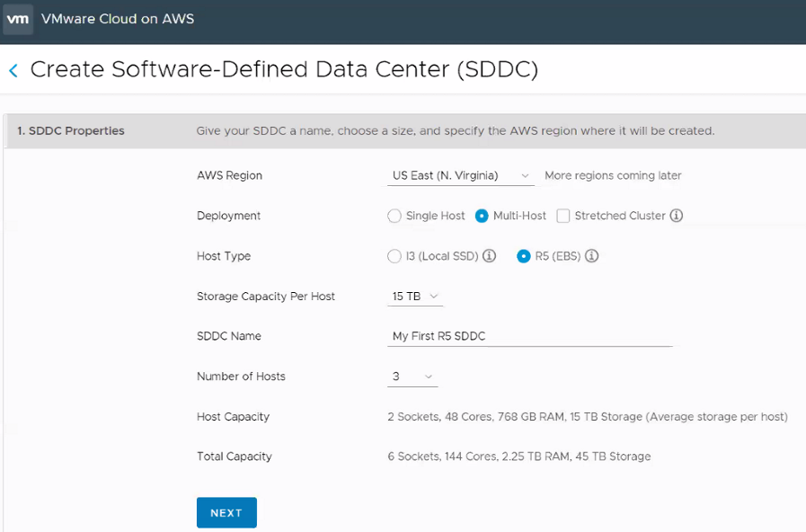Click the 'More regions coming later' note
Screen dimensions: 806x532
tap(613, 176)
